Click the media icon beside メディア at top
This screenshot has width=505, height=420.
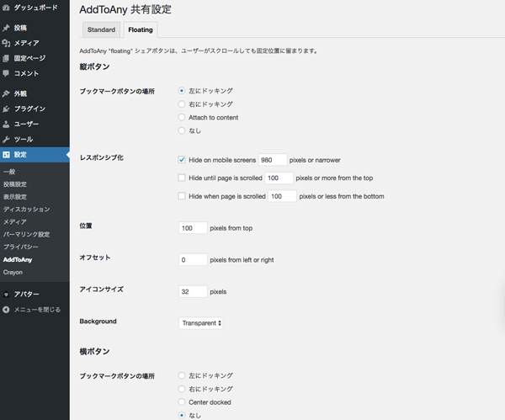pyautogui.click(x=6, y=43)
